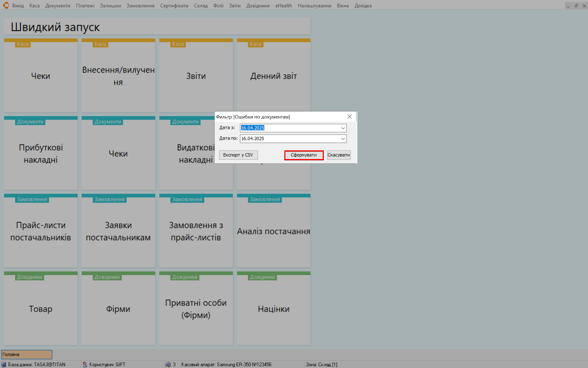Screen dimensions: 588x368
Task: Click the user icon next to Користувач
Action: tap(85, 364)
